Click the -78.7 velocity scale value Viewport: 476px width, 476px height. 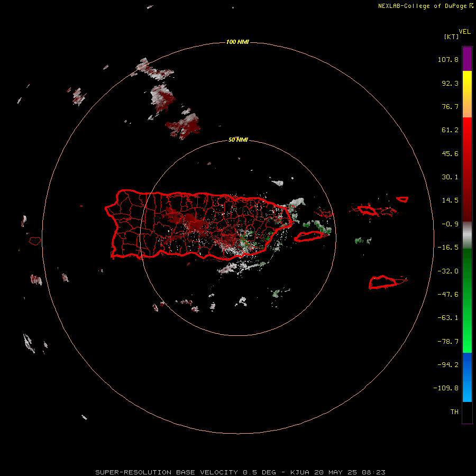(448, 342)
